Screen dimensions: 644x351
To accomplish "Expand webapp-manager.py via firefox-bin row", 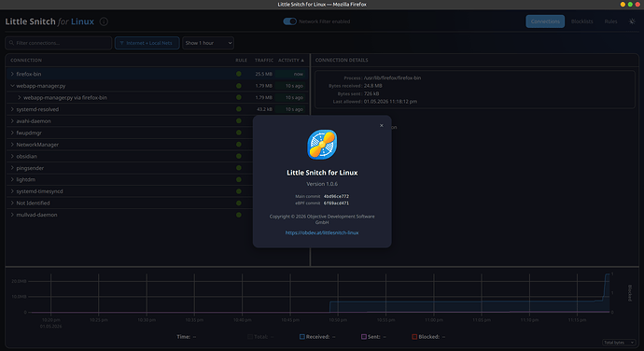I will pyautogui.click(x=20, y=97).
